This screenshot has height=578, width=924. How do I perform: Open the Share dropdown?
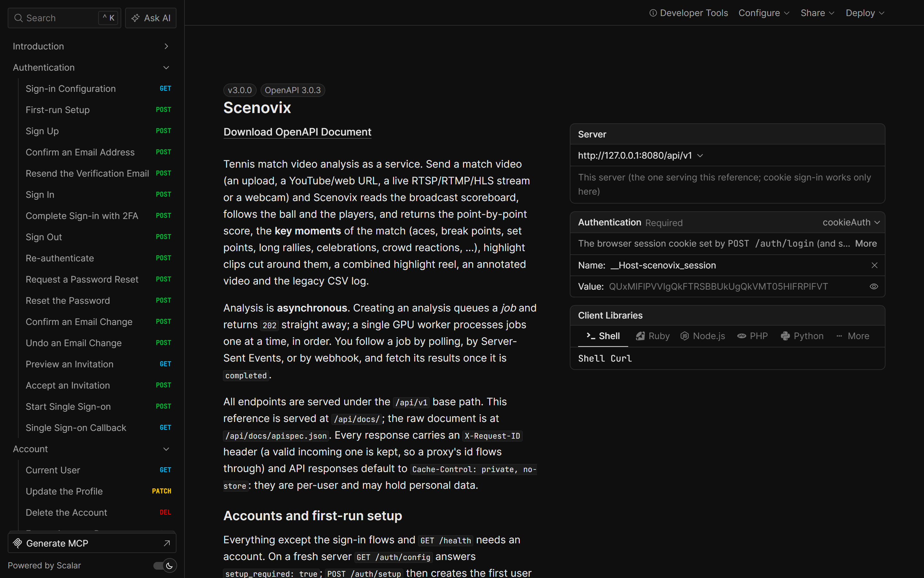coord(817,13)
